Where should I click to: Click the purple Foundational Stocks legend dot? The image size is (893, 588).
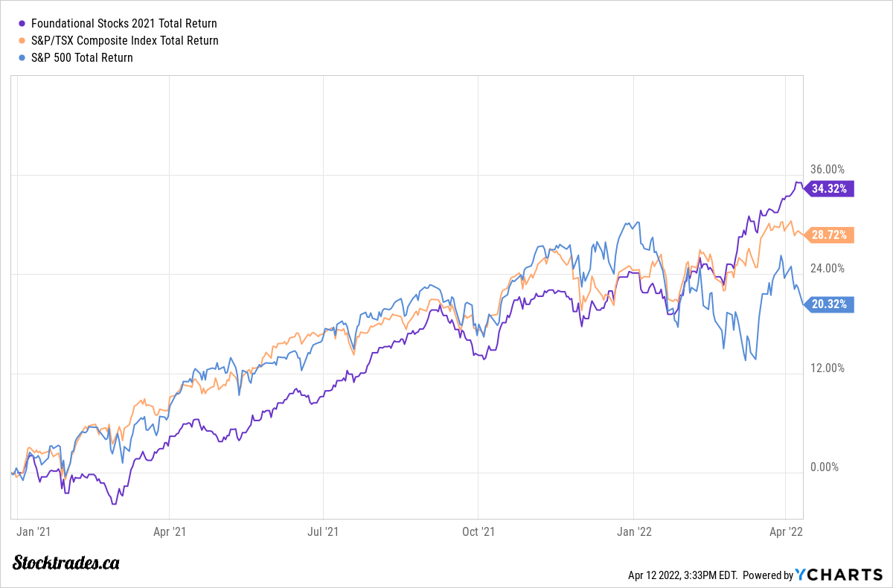tap(21, 24)
